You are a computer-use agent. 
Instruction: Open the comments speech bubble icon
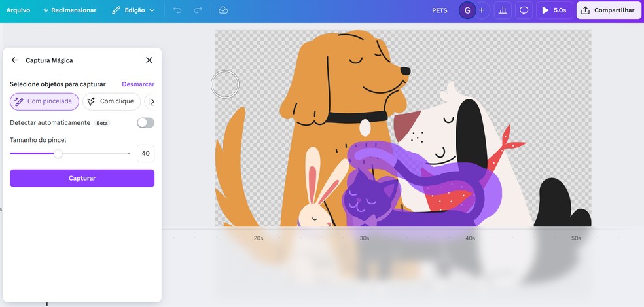524,10
